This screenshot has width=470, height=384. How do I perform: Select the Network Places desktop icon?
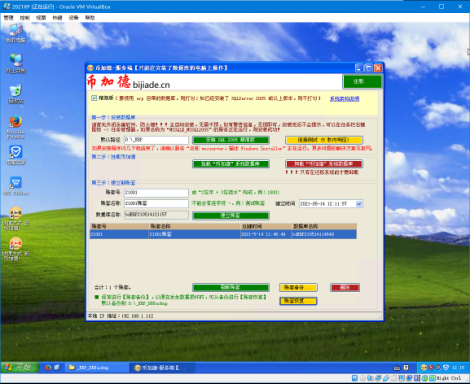click(15, 63)
